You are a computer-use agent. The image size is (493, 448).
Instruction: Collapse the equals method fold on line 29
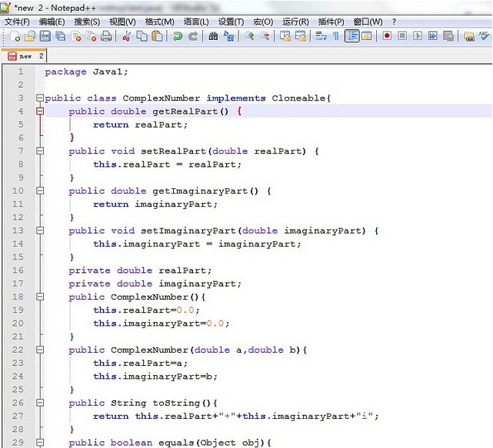click(x=40, y=443)
